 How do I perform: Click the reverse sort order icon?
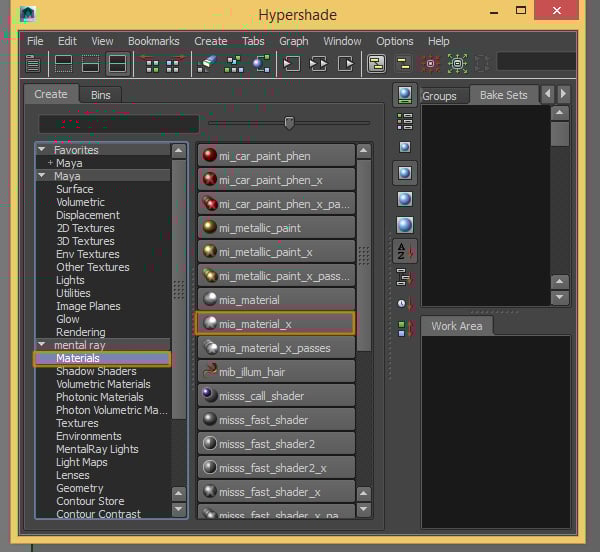[x=405, y=329]
